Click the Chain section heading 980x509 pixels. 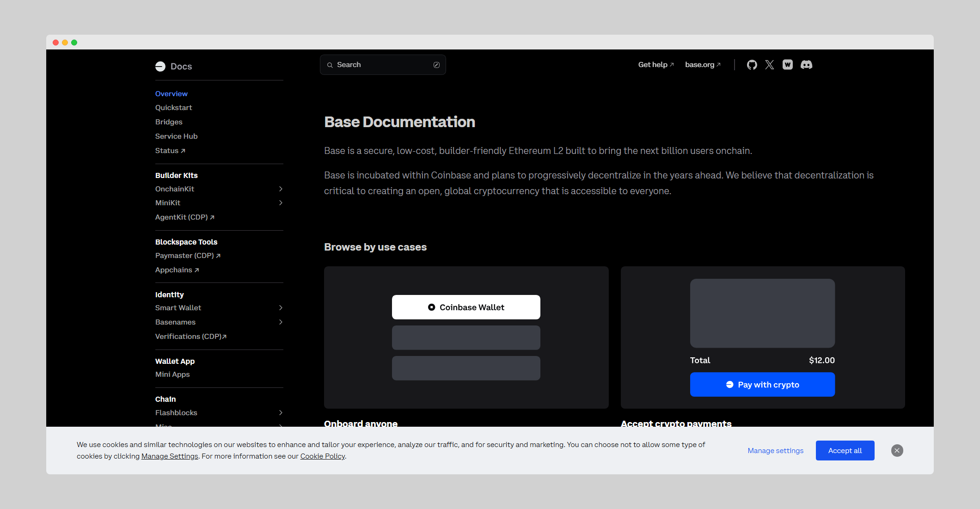pyautogui.click(x=165, y=399)
